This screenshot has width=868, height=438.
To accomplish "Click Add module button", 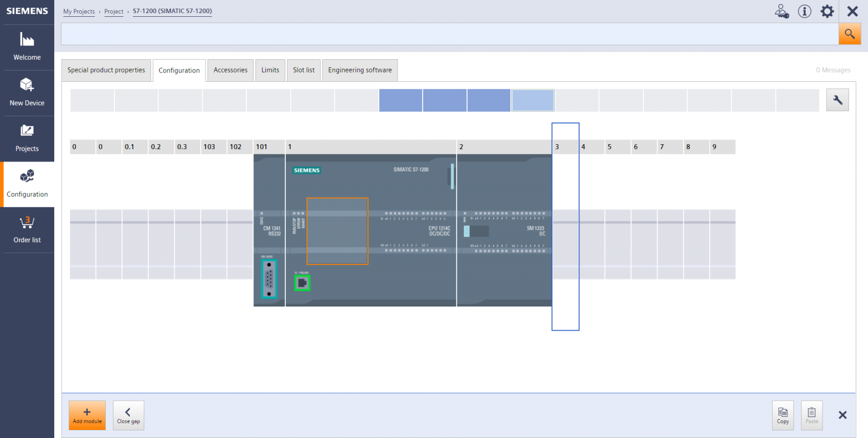I will point(87,415).
